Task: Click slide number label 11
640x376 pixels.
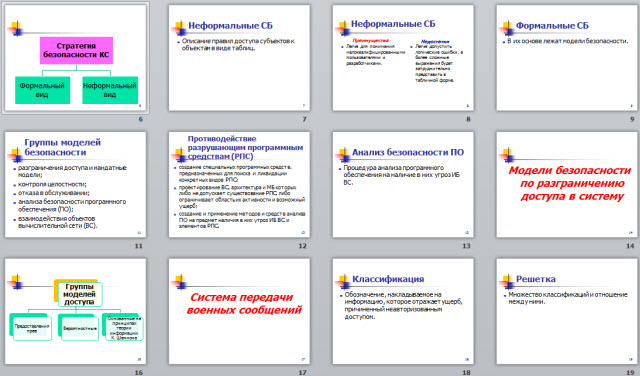Action: tap(139, 246)
